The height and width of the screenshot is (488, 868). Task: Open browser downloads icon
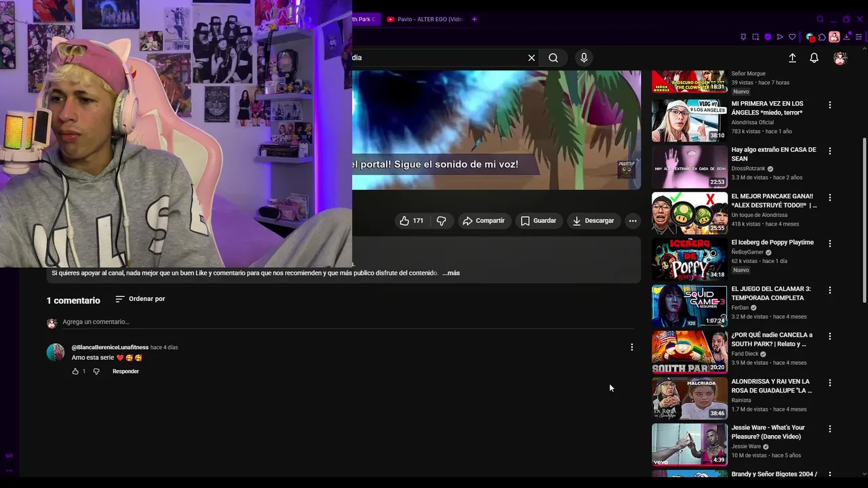[x=847, y=37]
